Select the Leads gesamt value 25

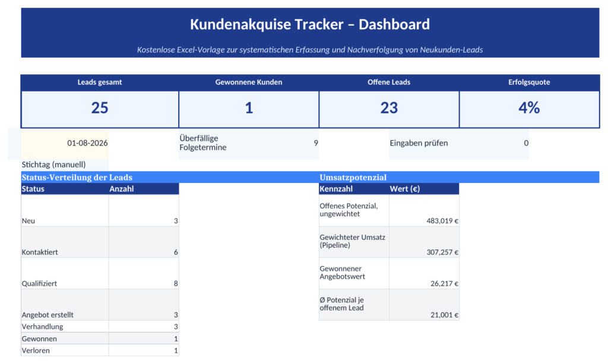pyautogui.click(x=100, y=107)
